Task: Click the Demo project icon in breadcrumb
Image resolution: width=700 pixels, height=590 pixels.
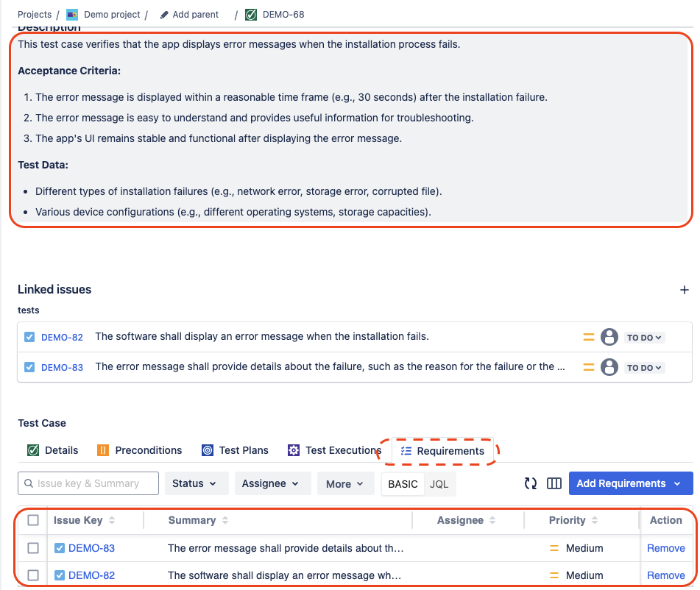Action: [x=72, y=15]
